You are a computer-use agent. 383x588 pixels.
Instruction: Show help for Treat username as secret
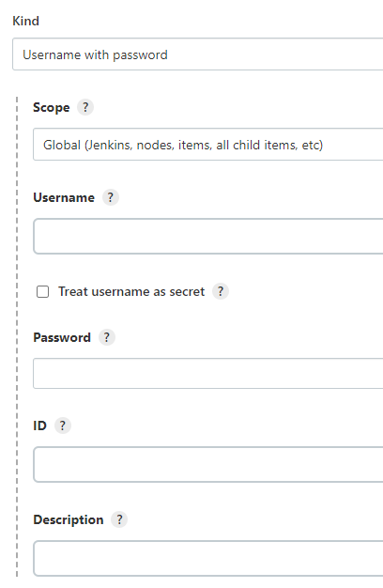(x=221, y=291)
